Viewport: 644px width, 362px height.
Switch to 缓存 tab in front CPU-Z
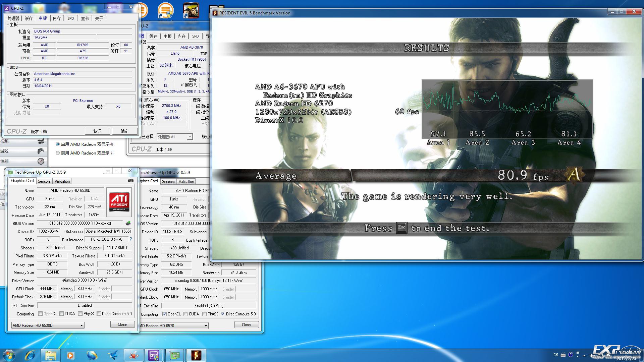29,18
